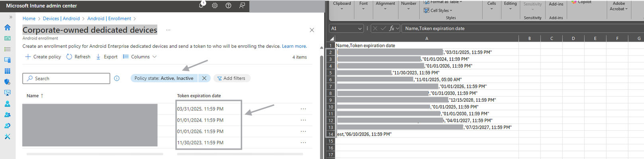Open Policy state: Active, Inactive filter

coord(164,78)
